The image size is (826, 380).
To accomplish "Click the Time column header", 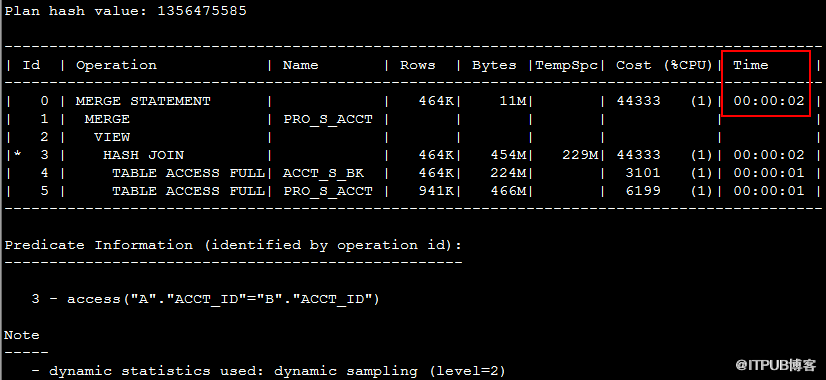I will [x=751, y=65].
